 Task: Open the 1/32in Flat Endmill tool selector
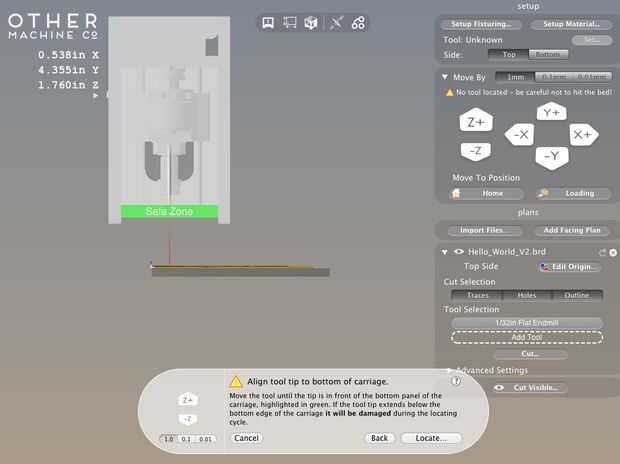click(x=527, y=323)
